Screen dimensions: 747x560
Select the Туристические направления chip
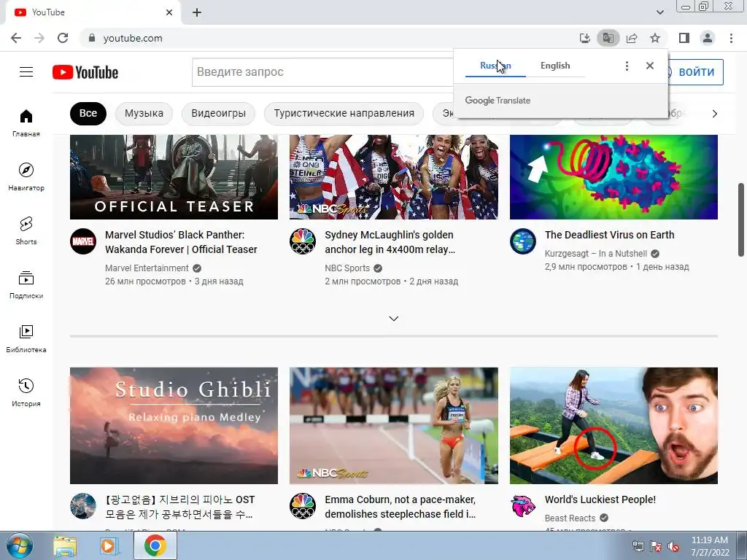coord(344,113)
